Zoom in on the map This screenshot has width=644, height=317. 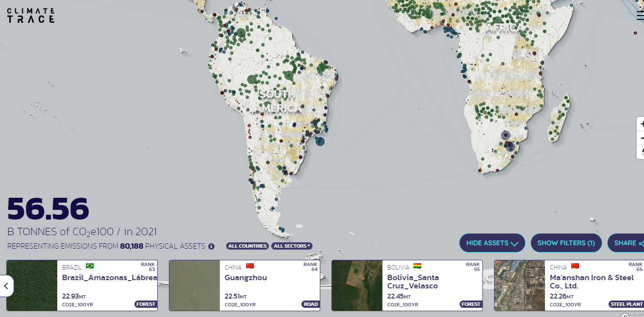642,124
